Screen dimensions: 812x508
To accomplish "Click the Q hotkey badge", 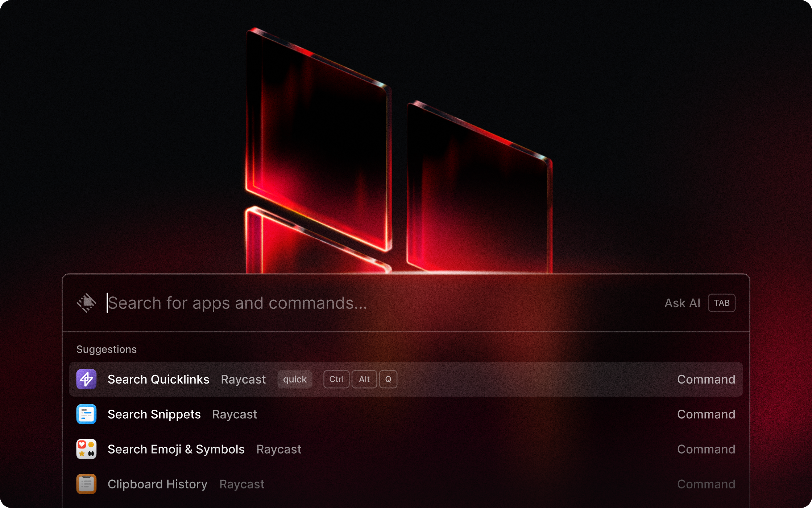I will pyautogui.click(x=388, y=379).
